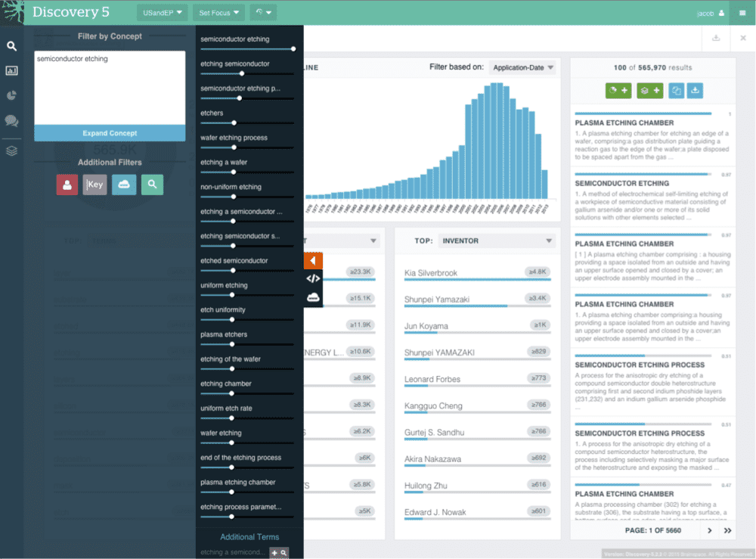Image resolution: width=756 pixels, height=559 pixels.
Task: Open the chat bubbles sidebar icon
Action: (x=11, y=121)
